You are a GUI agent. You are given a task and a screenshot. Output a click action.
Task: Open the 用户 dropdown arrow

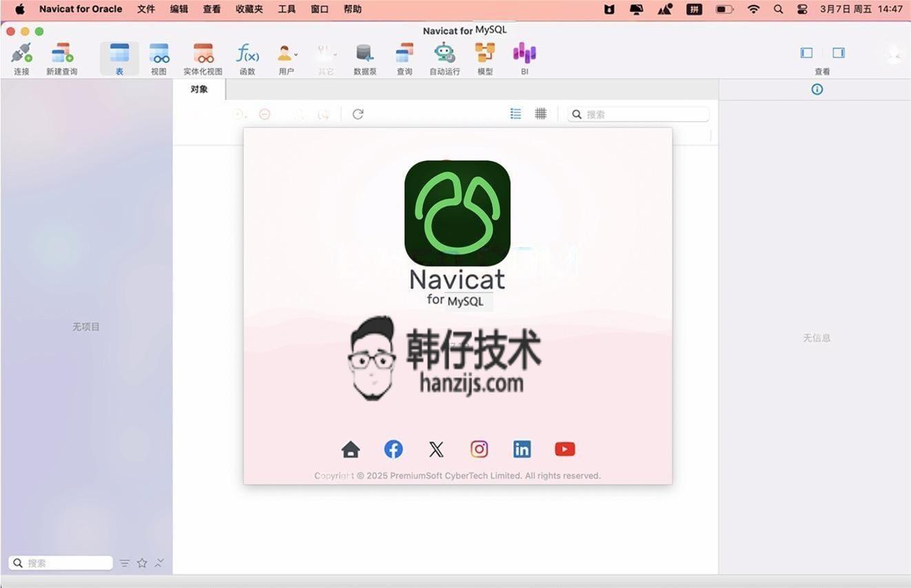coord(296,54)
